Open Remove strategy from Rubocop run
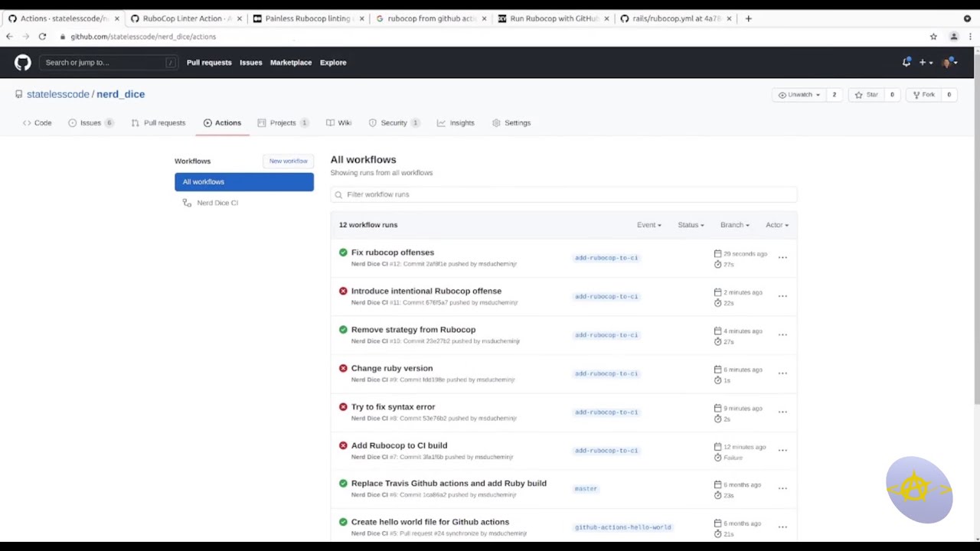The height and width of the screenshot is (551, 980). click(413, 330)
